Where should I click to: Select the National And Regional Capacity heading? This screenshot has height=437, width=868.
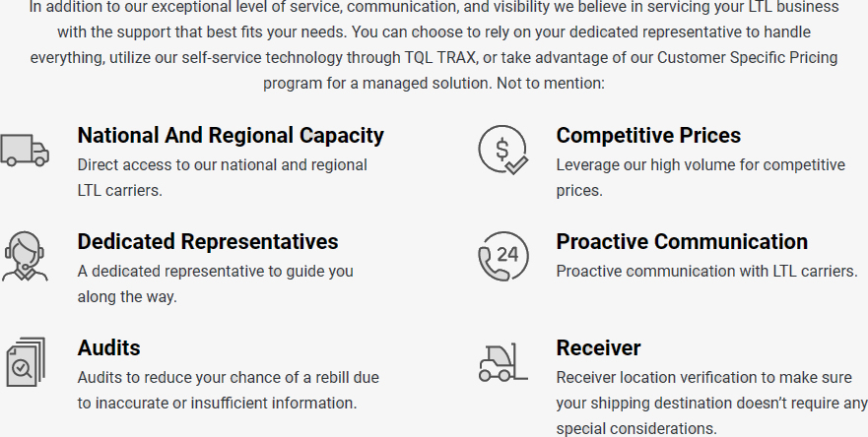tap(231, 135)
